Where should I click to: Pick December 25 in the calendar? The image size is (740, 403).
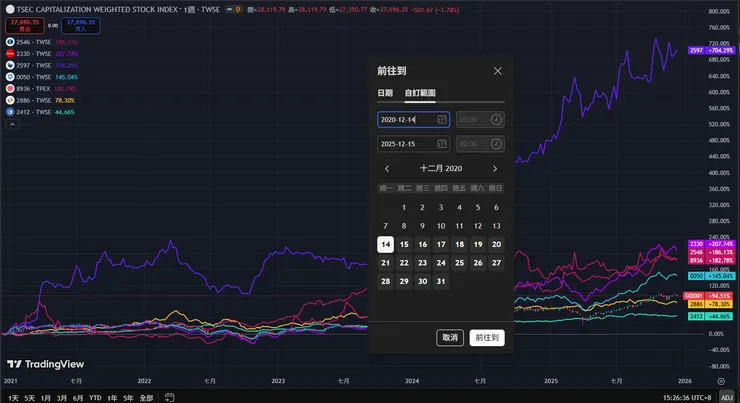tap(459, 263)
